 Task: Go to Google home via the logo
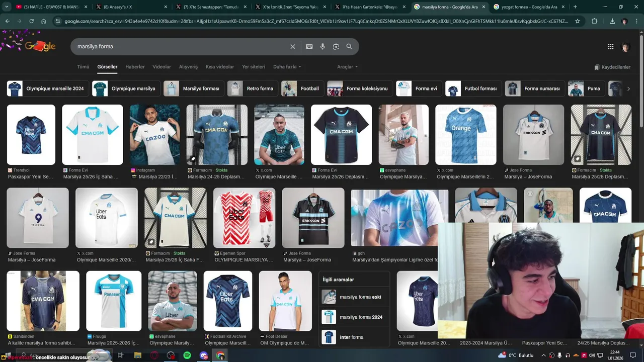pyautogui.click(x=40, y=46)
